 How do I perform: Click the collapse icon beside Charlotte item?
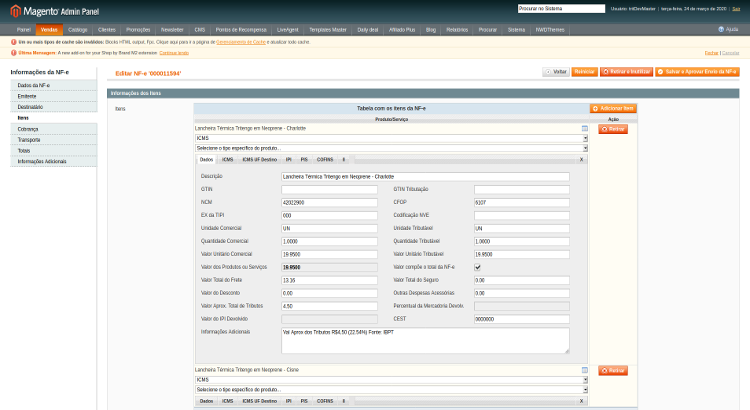click(x=585, y=128)
